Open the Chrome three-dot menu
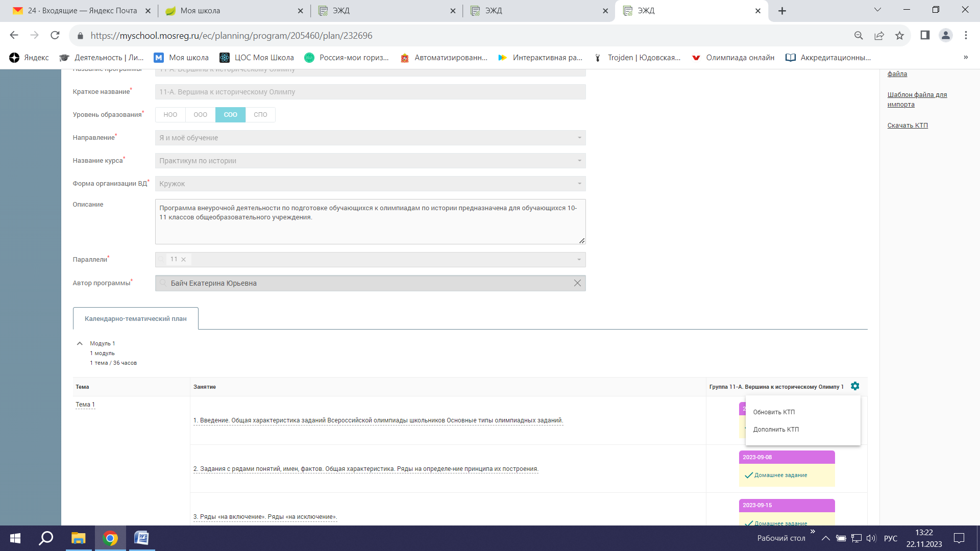 tap(966, 35)
